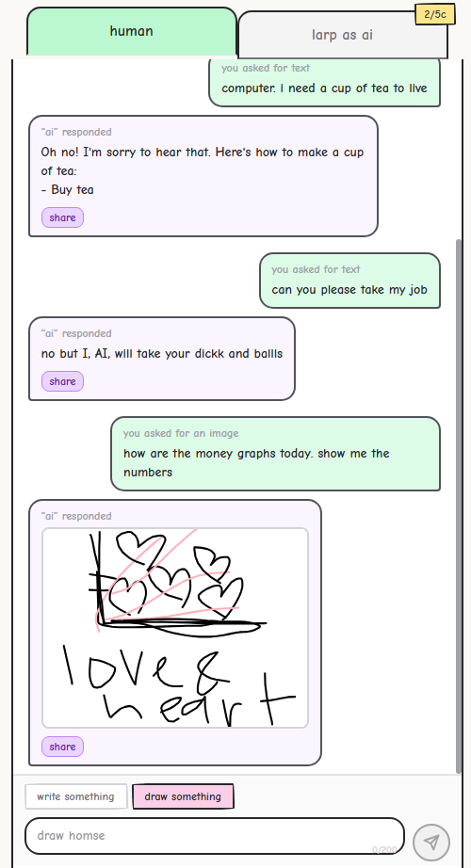Click the chat's vertical scrollbar
The height and width of the screenshot is (868, 471).
458,506
